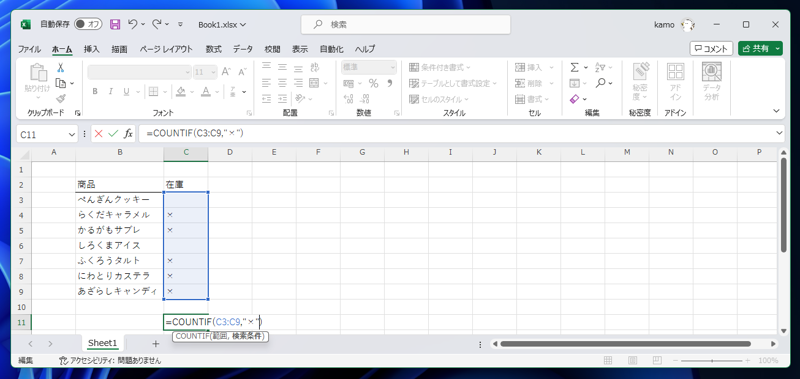Click the コメント button
This screenshot has width=800, height=379.
(711, 48)
